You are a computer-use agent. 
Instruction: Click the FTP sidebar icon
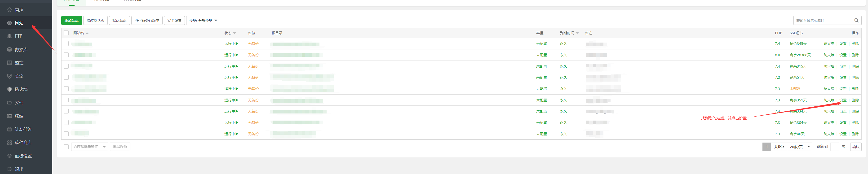click(9, 36)
